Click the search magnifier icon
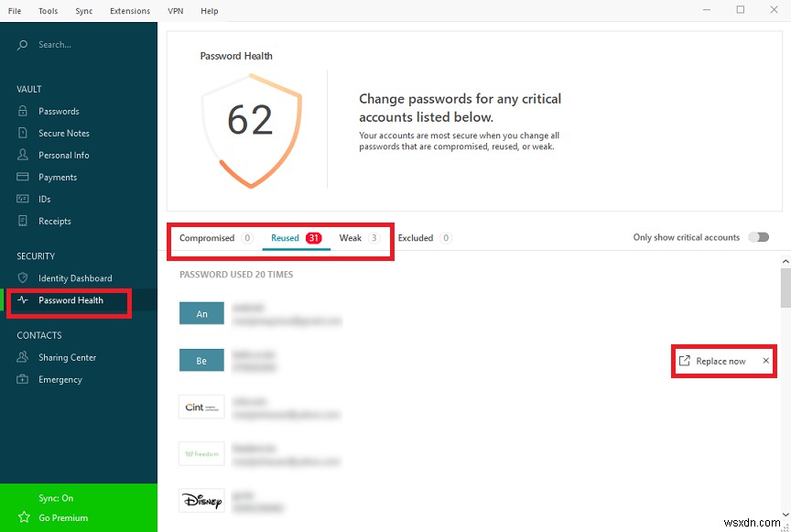 pyautogui.click(x=22, y=45)
